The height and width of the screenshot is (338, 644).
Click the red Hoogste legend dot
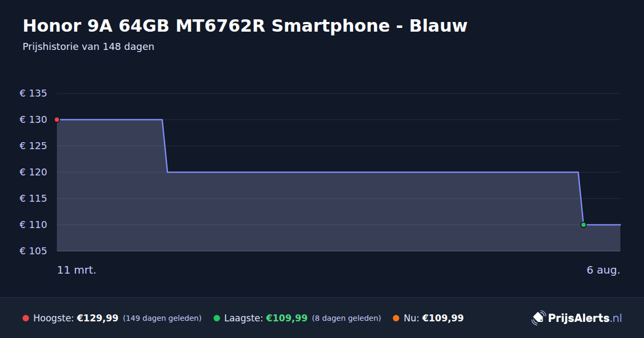tap(26, 318)
